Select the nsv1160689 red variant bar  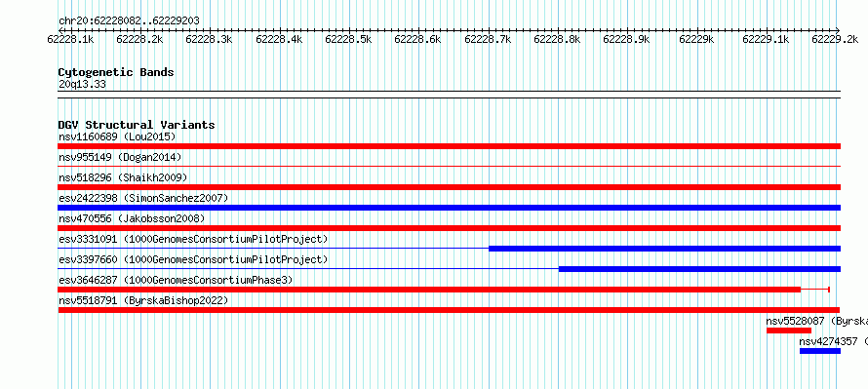pyautogui.click(x=449, y=146)
